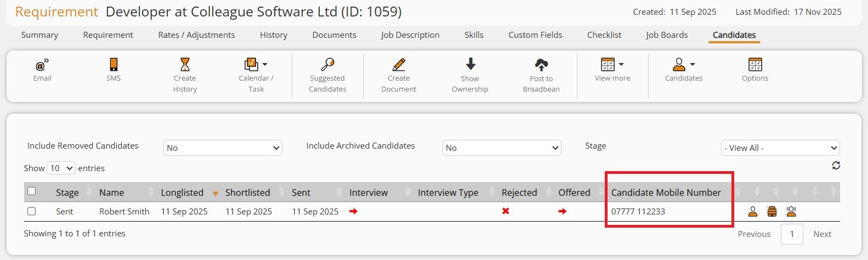Click the Create Document pencil icon
This screenshot has height=260, width=868.
tap(399, 65)
